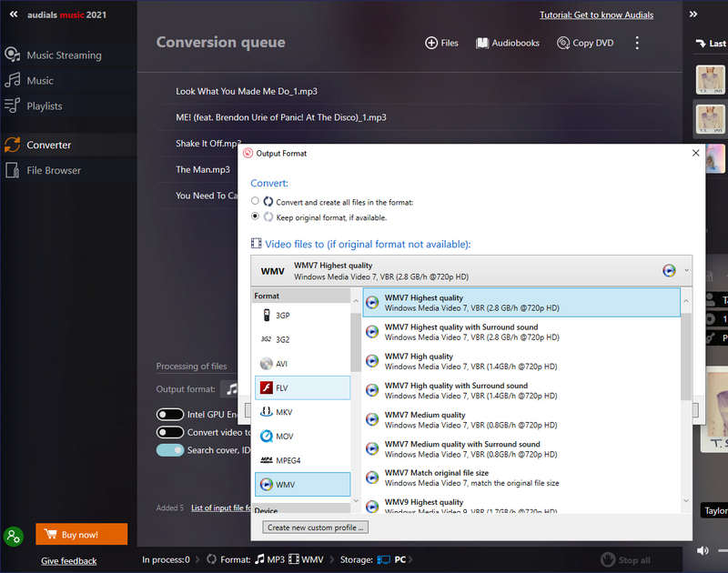This screenshot has width=728, height=573.
Task: Disable Search cover, ID tags switch
Action: pos(170,450)
